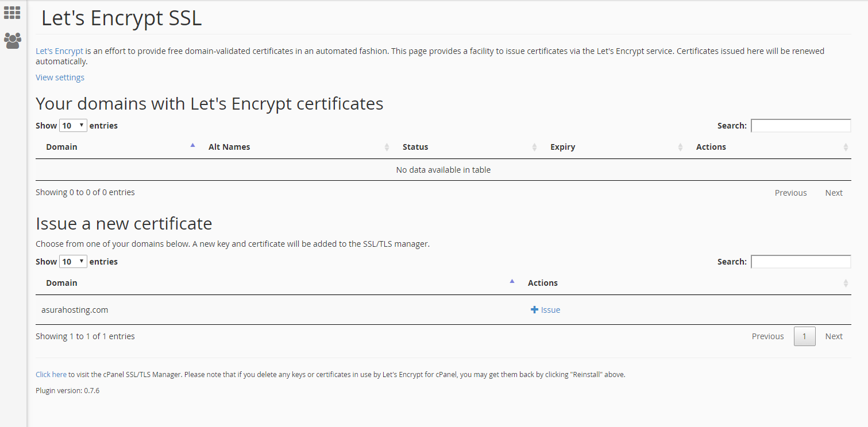Click 'No data available in table' row
The image size is (868, 427).
coord(443,170)
